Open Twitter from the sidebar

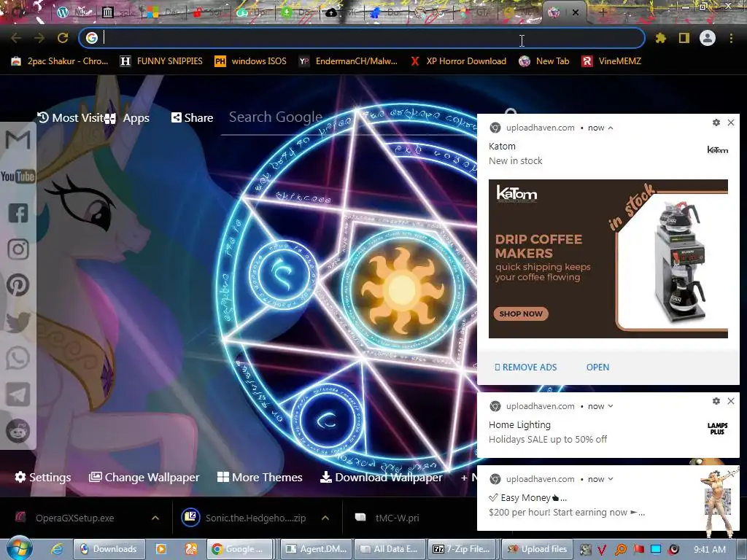[x=18, y=322]
